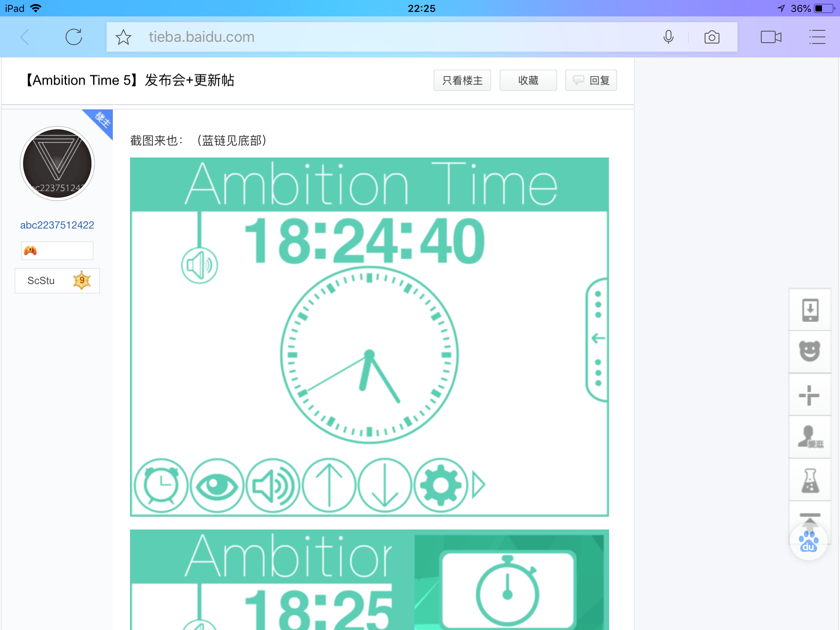This screenshot has height=630, width=840.
Task: Reload the page with refresh icon
Action: tap(74, 37)
